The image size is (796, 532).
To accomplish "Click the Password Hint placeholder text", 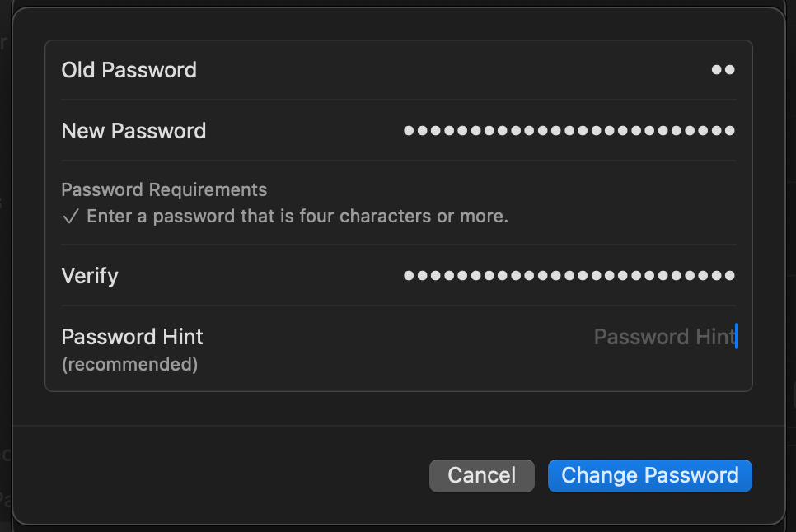I will click(663, 337).
